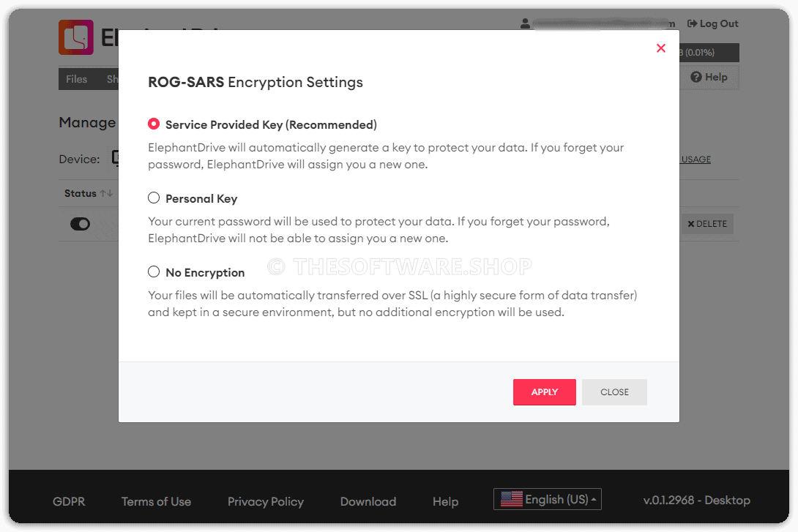Click the DELETE device button

707,224
